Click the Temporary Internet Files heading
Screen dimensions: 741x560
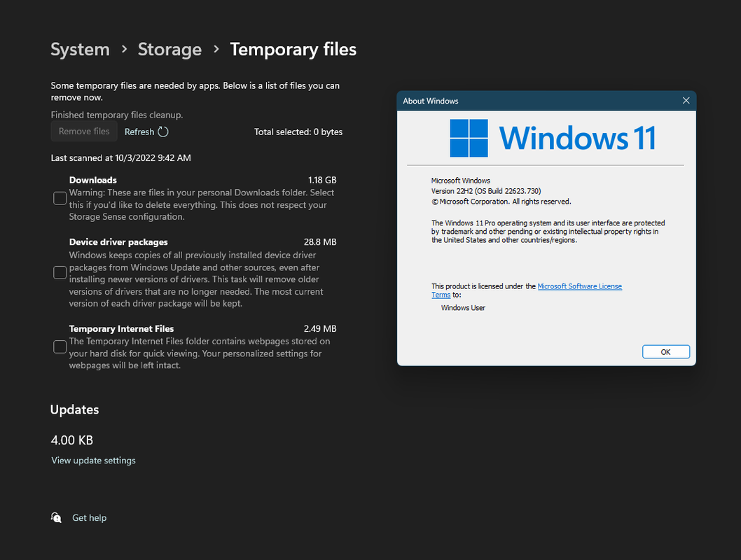pos(121,328)
